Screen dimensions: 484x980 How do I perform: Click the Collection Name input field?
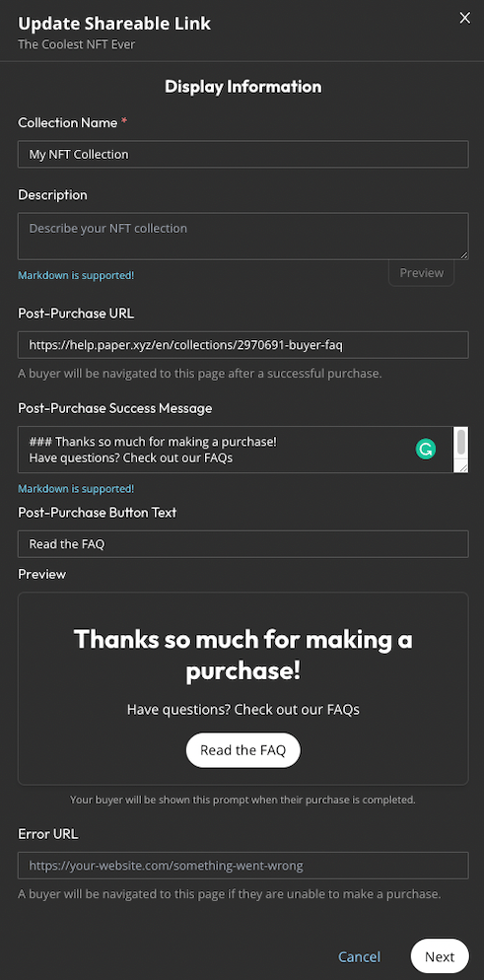[242, 155]
